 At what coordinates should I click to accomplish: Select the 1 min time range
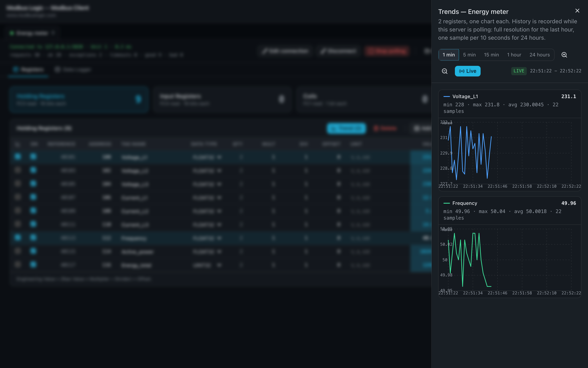tap(449, 55)
